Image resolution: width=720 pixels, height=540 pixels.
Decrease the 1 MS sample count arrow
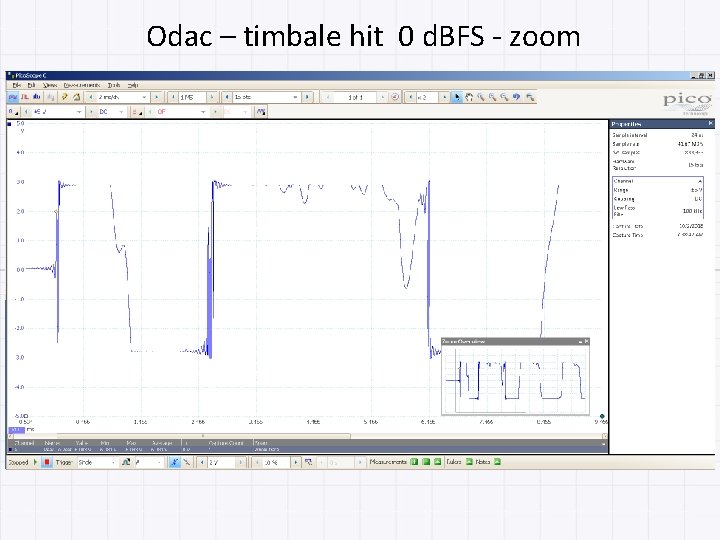click(173, 97)
